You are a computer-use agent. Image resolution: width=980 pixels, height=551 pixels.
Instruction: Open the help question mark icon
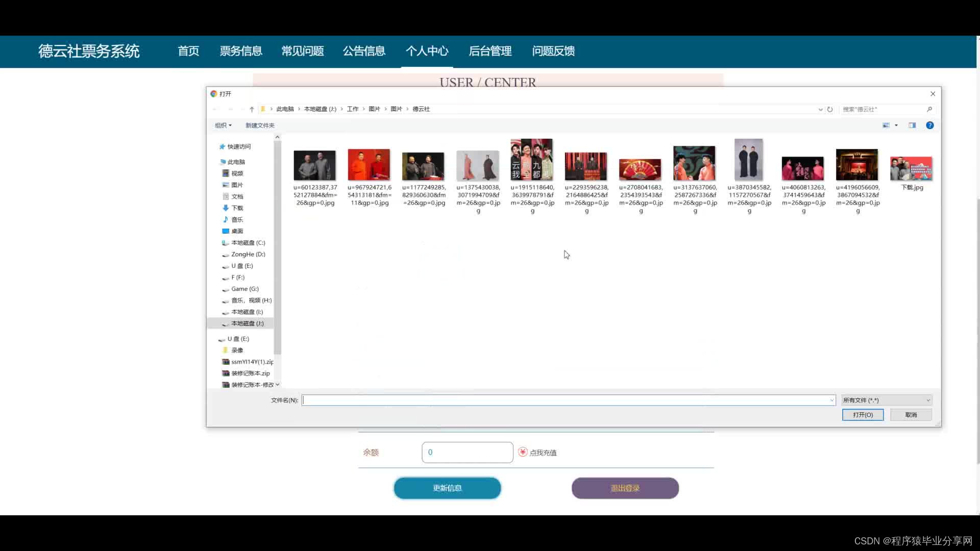(929, 126)
